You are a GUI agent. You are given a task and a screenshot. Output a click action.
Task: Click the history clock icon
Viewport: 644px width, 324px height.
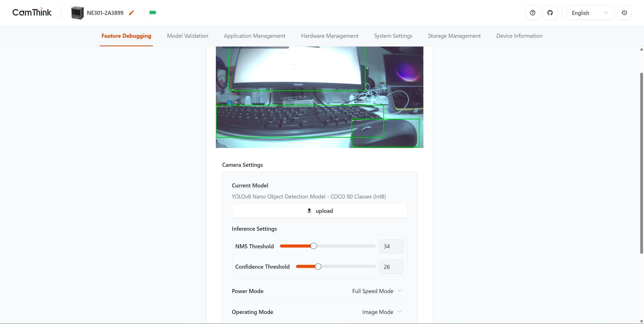624,13
